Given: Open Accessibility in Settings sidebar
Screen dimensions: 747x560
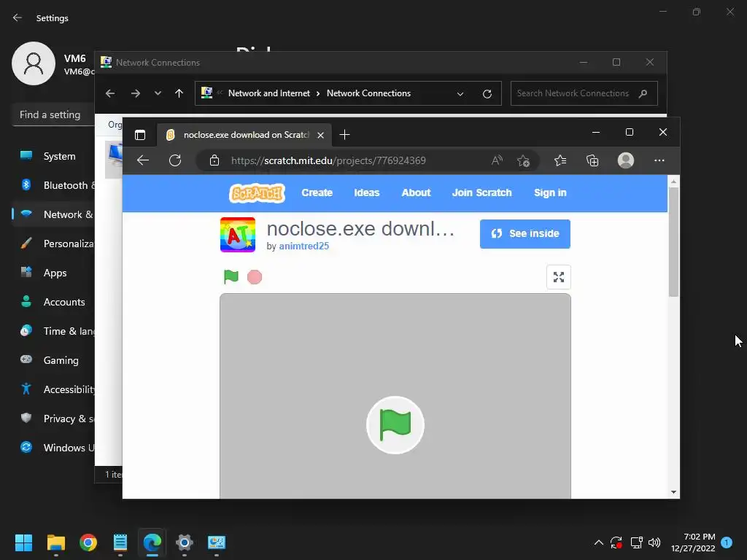Looking at the screenshot, I should pyautogui.click(x=54, y=389).
